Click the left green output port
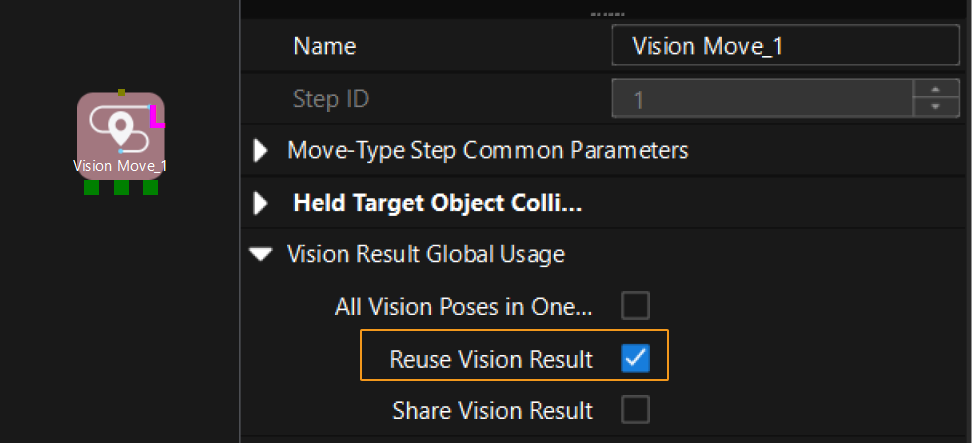Viewport: 972px width, 443px height. [91, 187]
